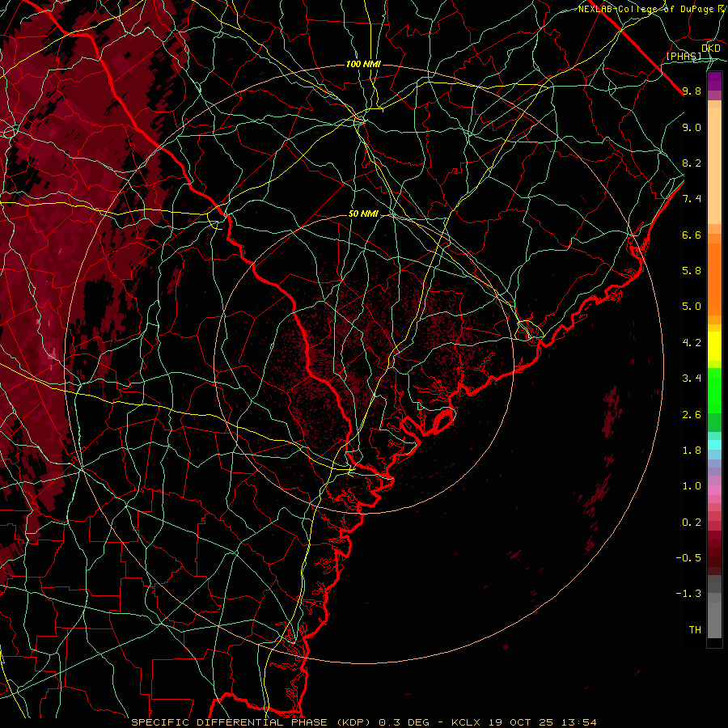Image resolution: width=728 pixels, height=728 pixels.
Task: Click the SPECIFIC DIFFERENTIAL PHASE (KDP) caption
Action: tap(253, 722)
